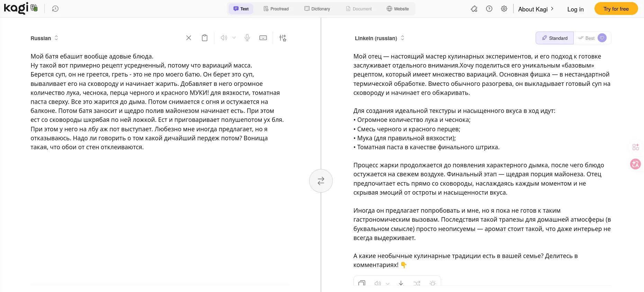Open translation customization sliders icon
Screen dimensions: 644x292
pyautogui.click(x=283, y=38)
